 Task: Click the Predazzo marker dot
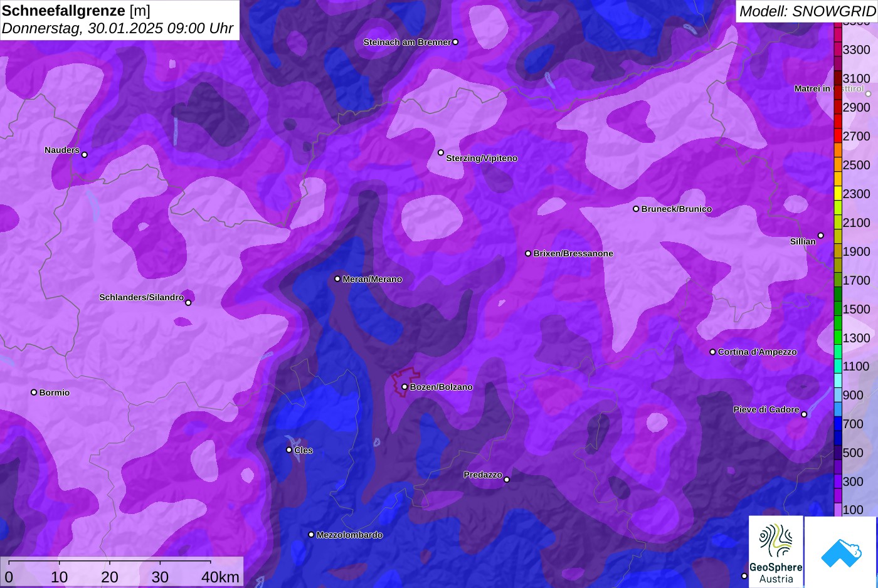507,480
